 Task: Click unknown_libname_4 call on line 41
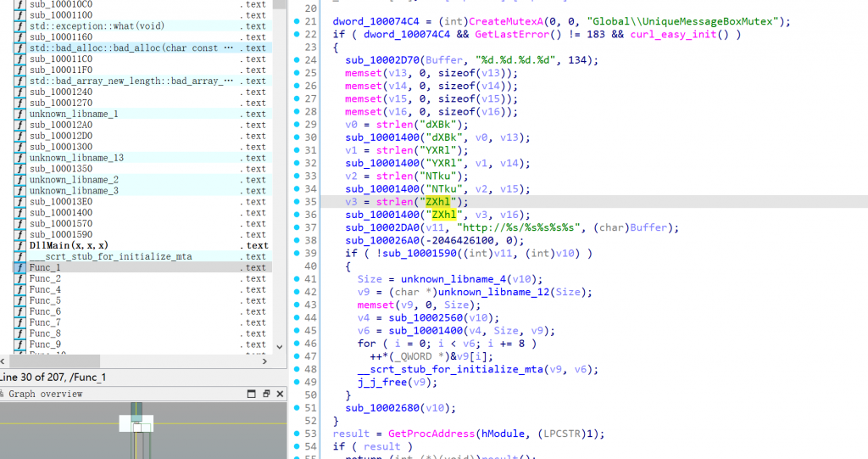tap(454, 279)
